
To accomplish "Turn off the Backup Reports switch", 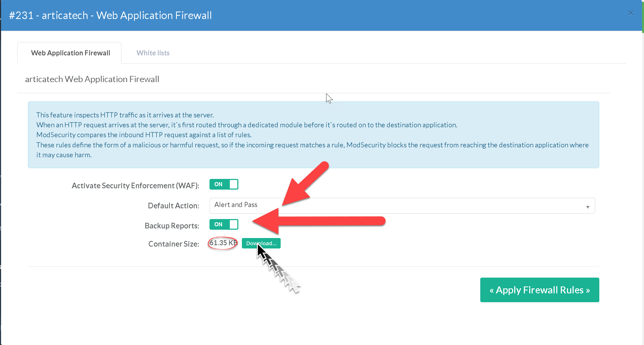I will [x=224, y=224].
